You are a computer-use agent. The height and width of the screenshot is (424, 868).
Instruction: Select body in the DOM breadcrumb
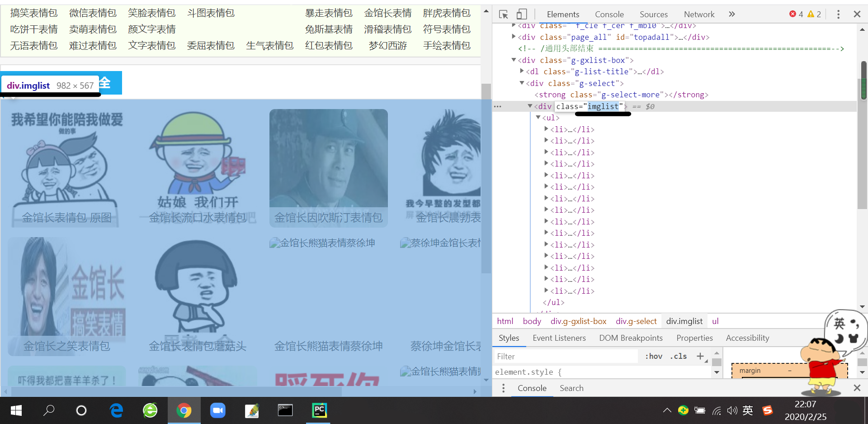point(532,321)
